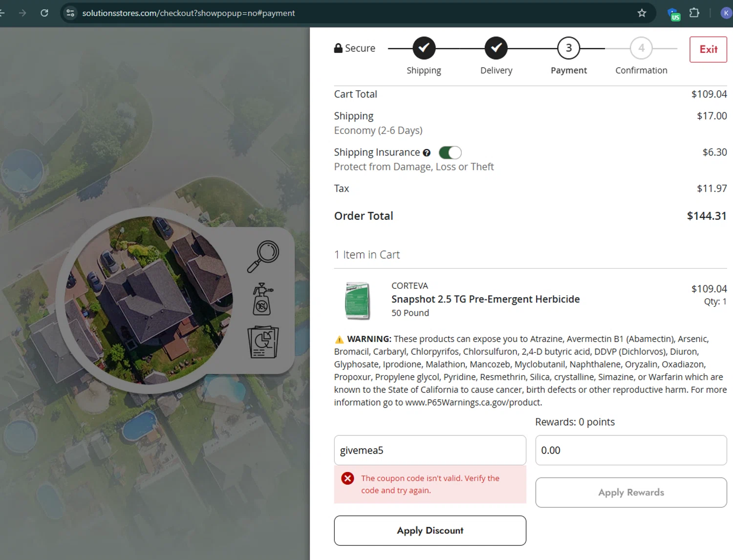
Task: Click the www.P65Warnings.ca.gov/product text
Action: (473, 403)
